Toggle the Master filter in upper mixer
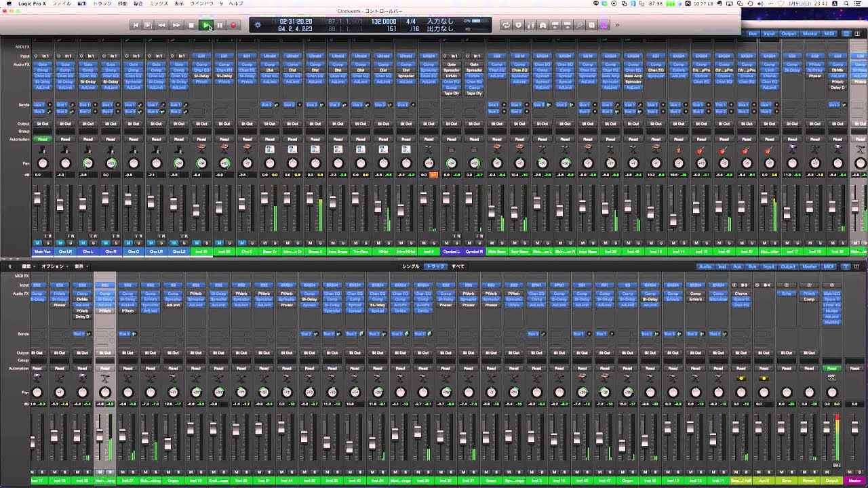868x488 pixels. pyautogui.click(x=810, y=33)
